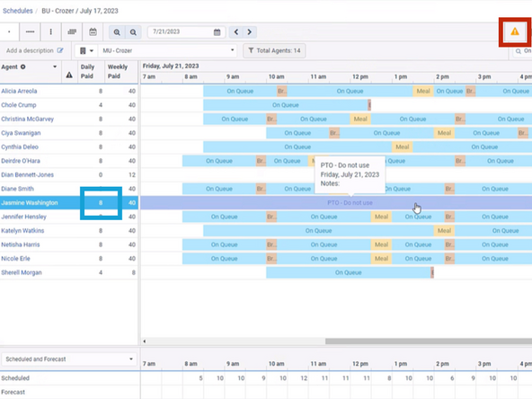The width and height of the screenshot is (532, 399).
Task: Open the Agent column dropdown arrow
Action: coord(55,66)
